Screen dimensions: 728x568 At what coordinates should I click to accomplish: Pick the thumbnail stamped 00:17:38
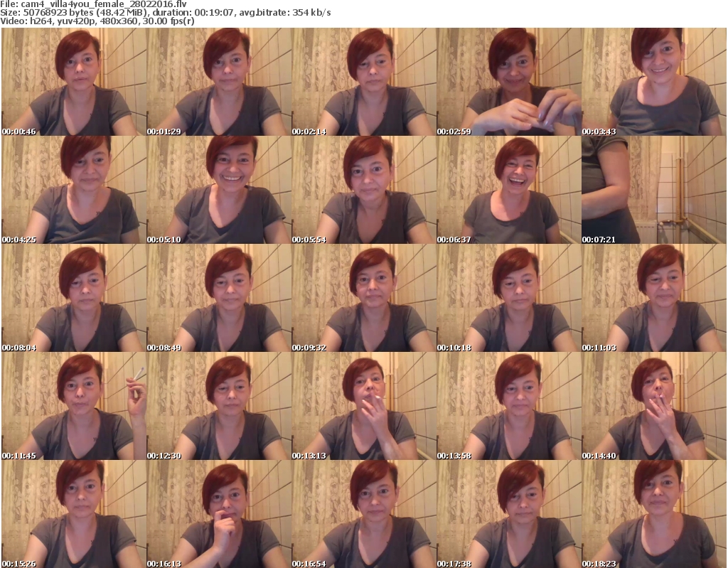509,514
